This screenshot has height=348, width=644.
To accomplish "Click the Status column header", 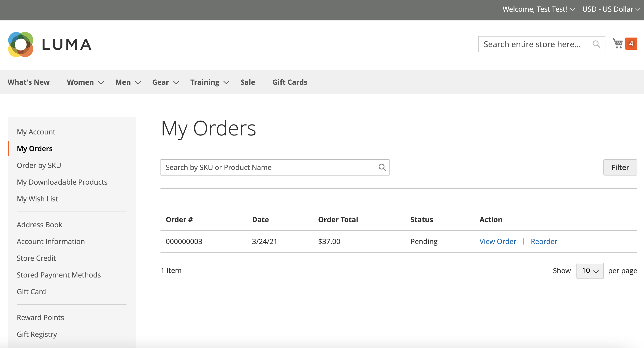I will coord(422,220).
